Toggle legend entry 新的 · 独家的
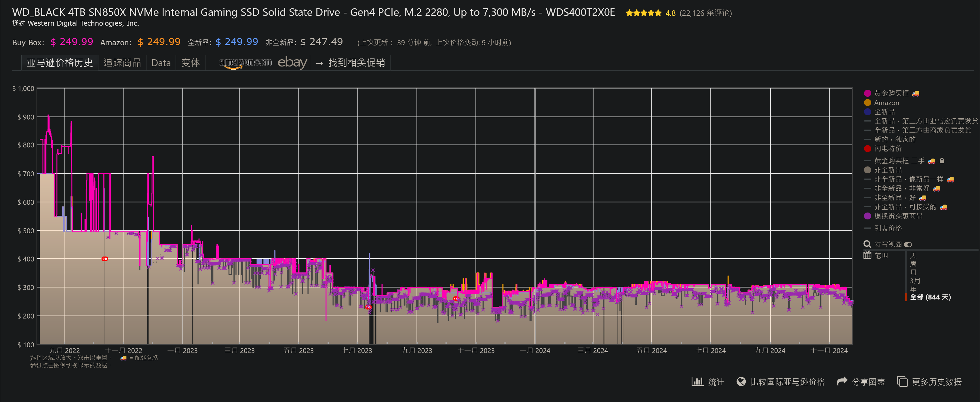This screenshot has width=980, height=402. point(889,139)
